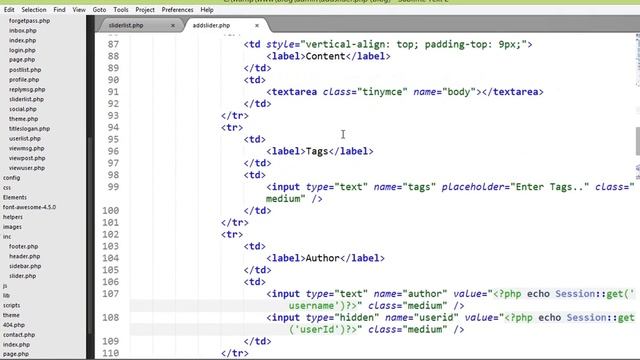Expand the css folder

click(7, 187)
